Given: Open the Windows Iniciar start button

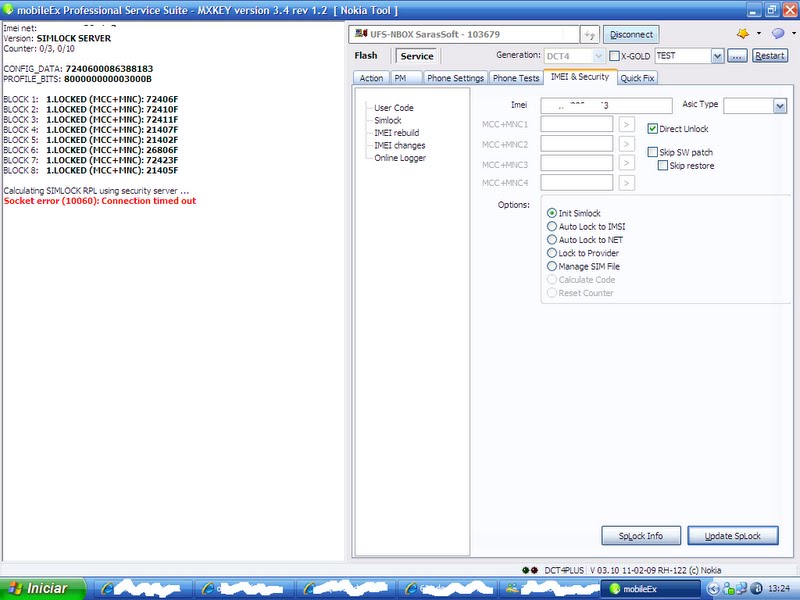Looking at the screenshot, I should click(x=42, y=589).
